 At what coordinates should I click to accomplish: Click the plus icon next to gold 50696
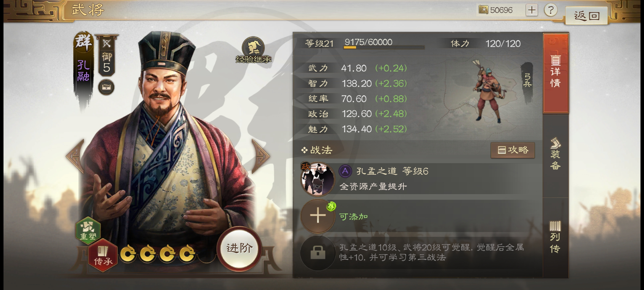[532, 10]
